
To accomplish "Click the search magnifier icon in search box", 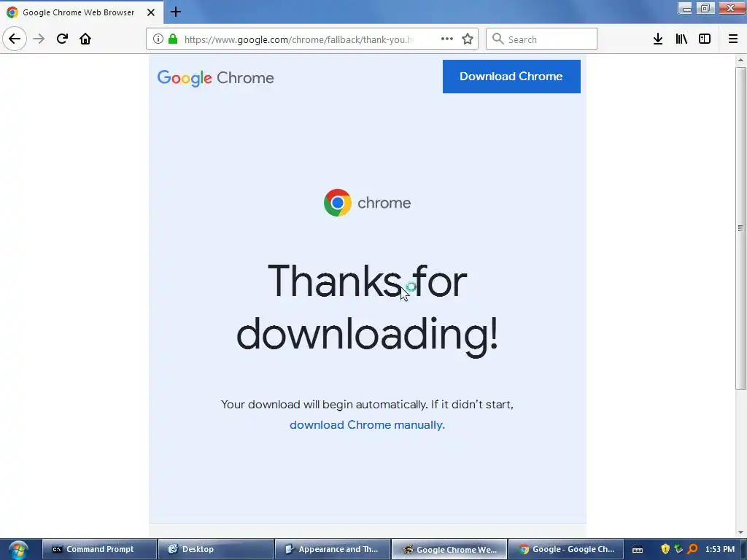I will (x=498, y=39).
